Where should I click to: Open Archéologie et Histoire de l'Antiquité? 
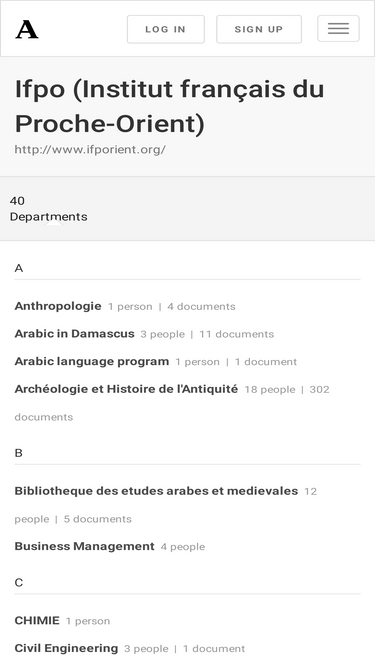point(126,389)
